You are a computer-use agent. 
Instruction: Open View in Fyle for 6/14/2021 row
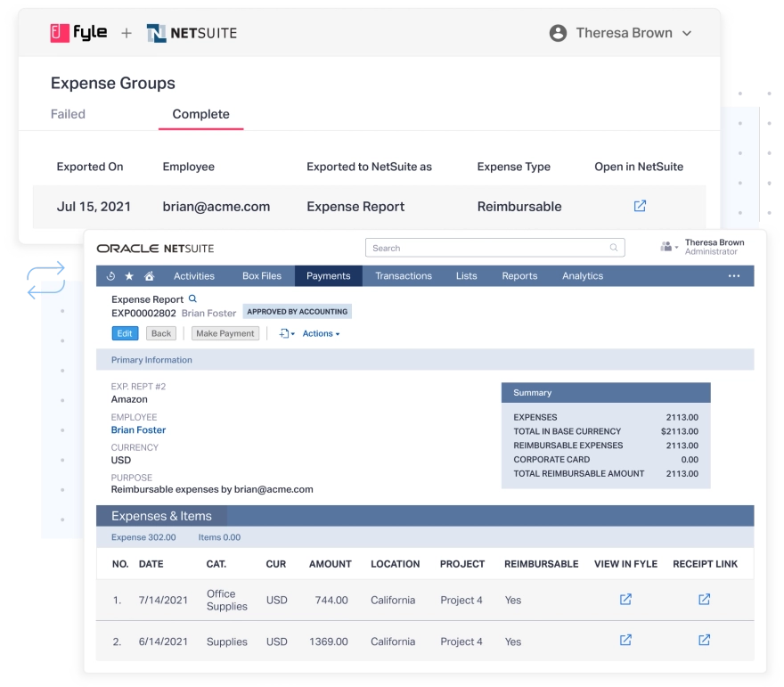tap(625, 640)
